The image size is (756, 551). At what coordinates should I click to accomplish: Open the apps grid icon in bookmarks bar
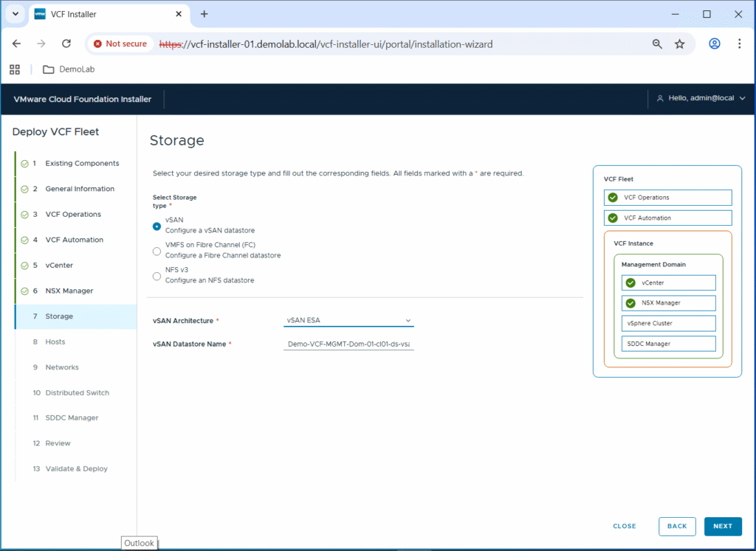[x=14, y=69]
